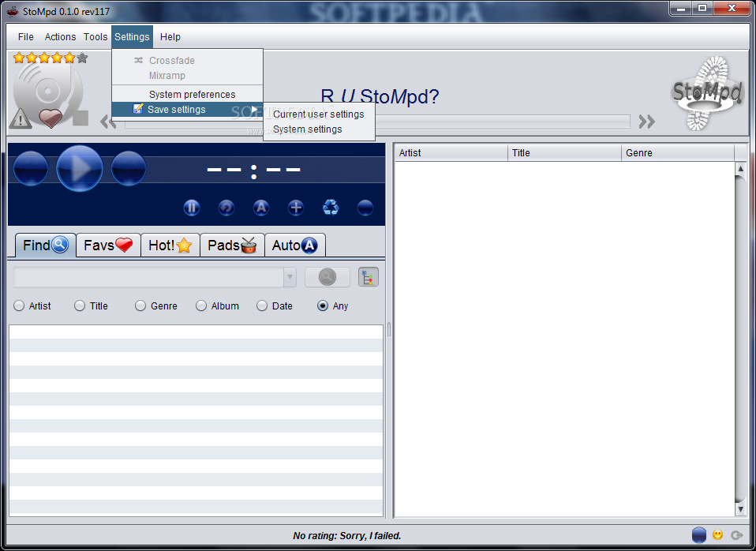
Task: Click the --:-- time display
Action: [253, 170]
